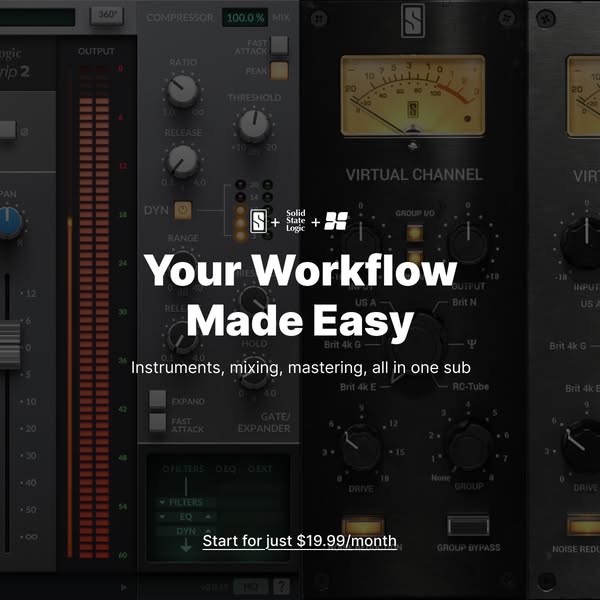
Task: Toggle upper GROUP I/O button
Action: click(x=415, y=233)
